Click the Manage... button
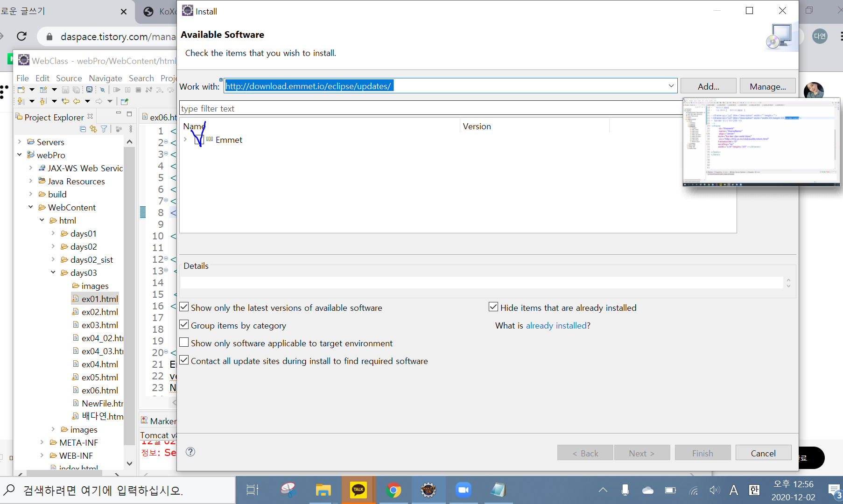This screenshot has width=843, height=504. (x=767, y=86)
